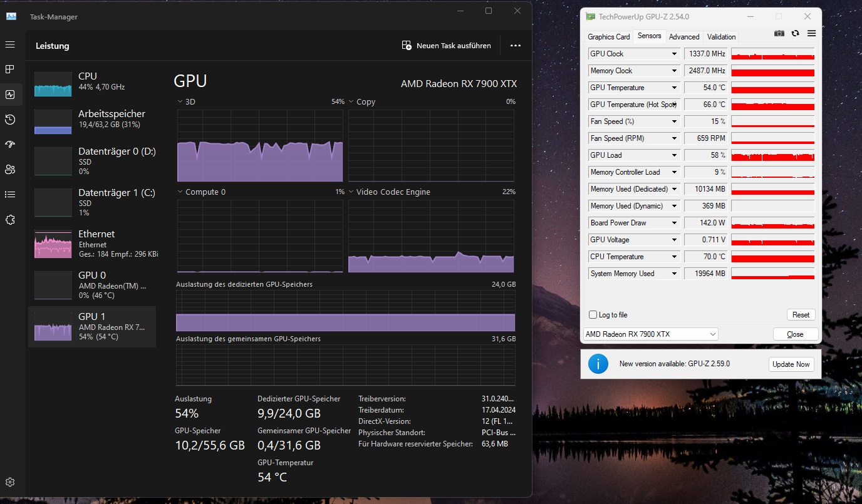Open Board Power Draw sensor dropdown
This screenshot has height=504, width=862.
675,223
